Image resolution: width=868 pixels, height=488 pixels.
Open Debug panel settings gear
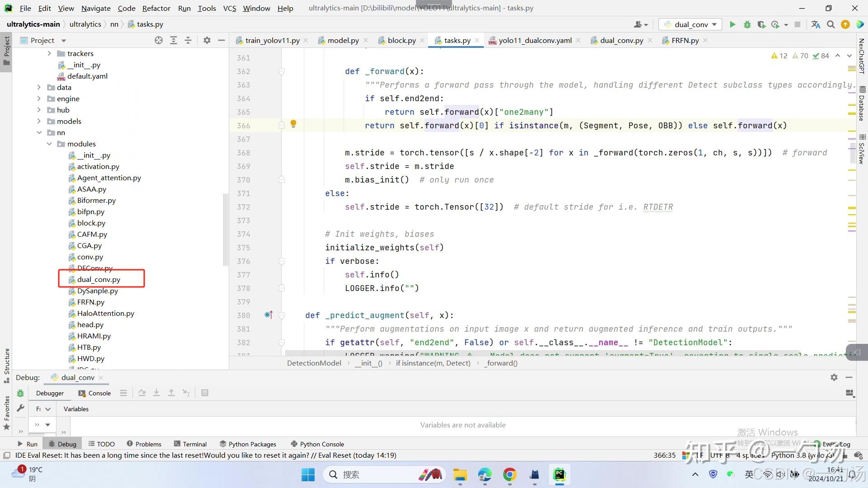834,377
